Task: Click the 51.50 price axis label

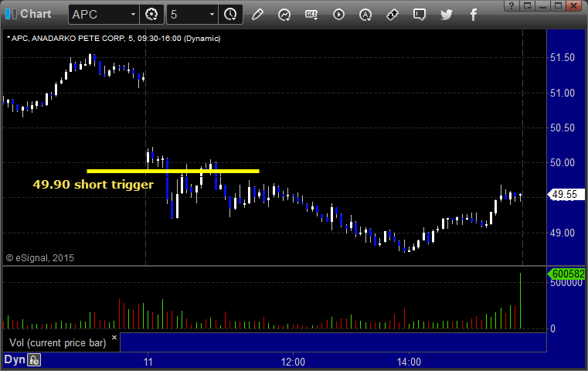Action: click(563, 58)
